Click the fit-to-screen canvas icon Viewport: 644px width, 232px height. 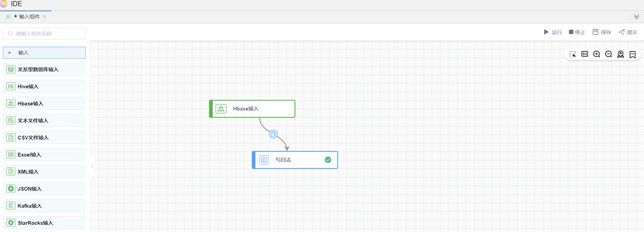point(584,54)
